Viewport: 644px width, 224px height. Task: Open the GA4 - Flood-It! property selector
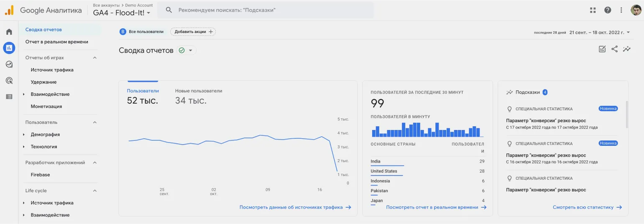pos(121,13)
